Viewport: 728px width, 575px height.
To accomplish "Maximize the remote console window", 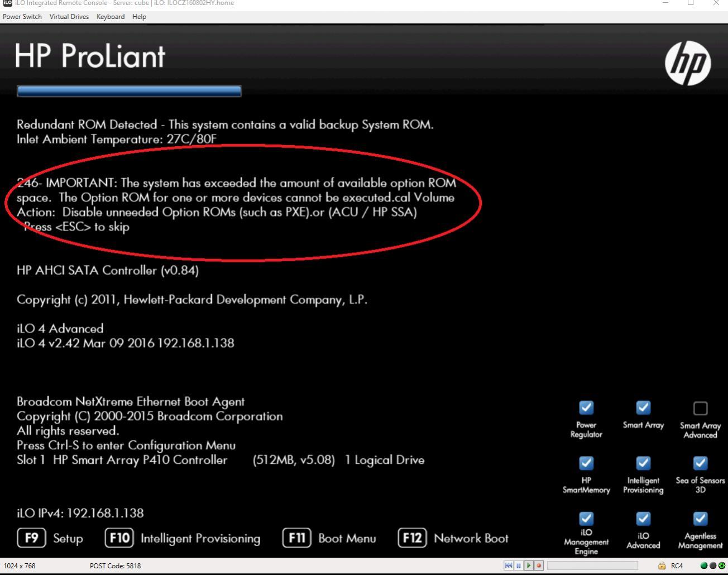I will [x=691, y=3].
